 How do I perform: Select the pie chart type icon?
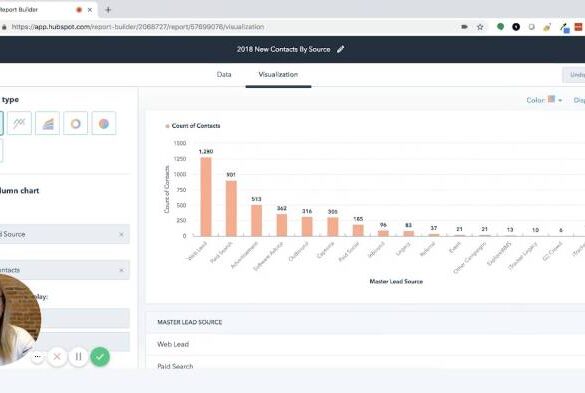[104, 123]
